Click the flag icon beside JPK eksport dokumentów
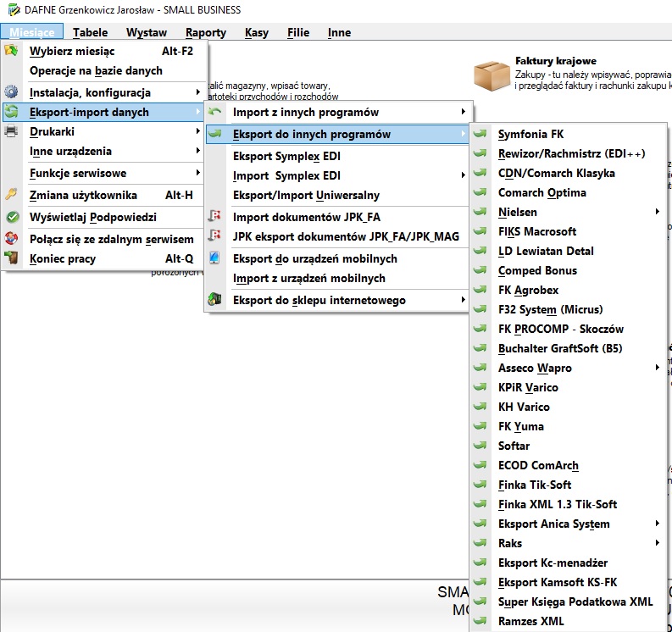Image resolution: width=672 pixels, height=632 pixels. [x=214, y=236]
